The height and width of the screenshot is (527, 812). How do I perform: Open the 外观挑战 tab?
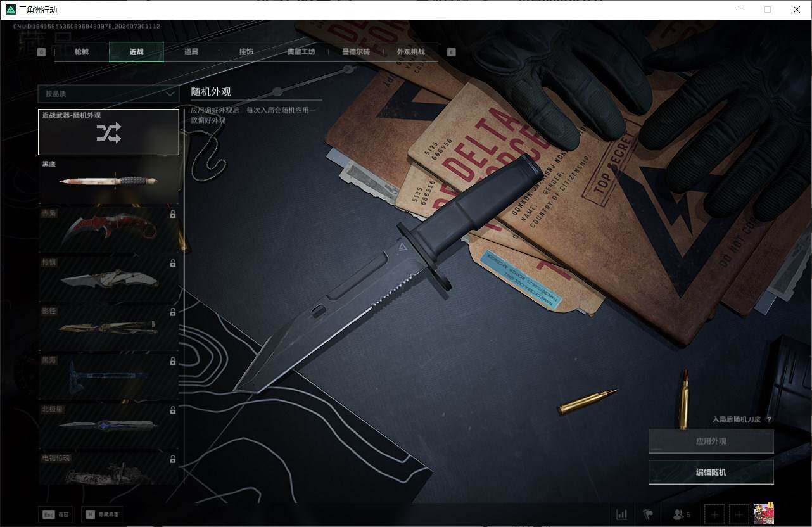point(410,52)
